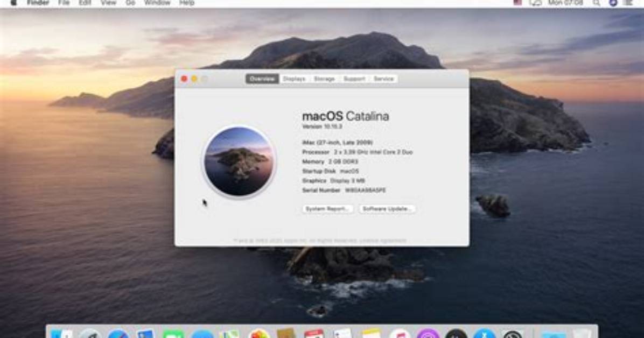Open the Finder menu in menu bar
644x338 pixels.
click(38, 3)
